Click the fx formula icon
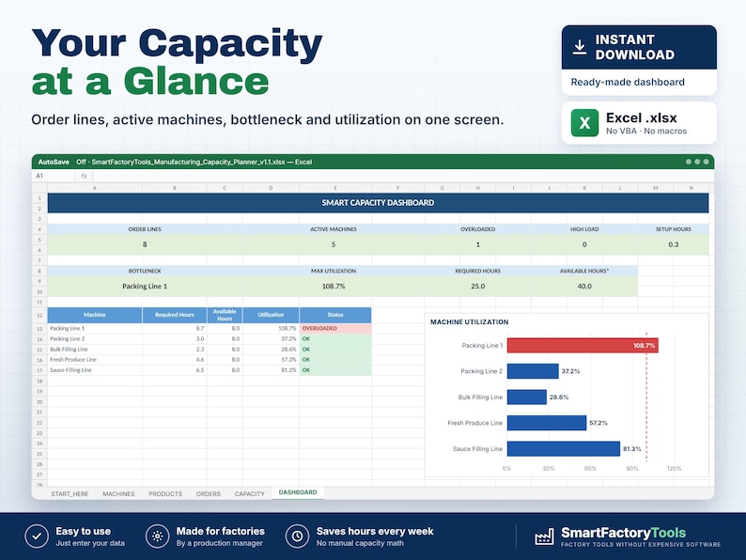Screen dimensions: 746x560 pyautogui.click(x=84, y=176)
